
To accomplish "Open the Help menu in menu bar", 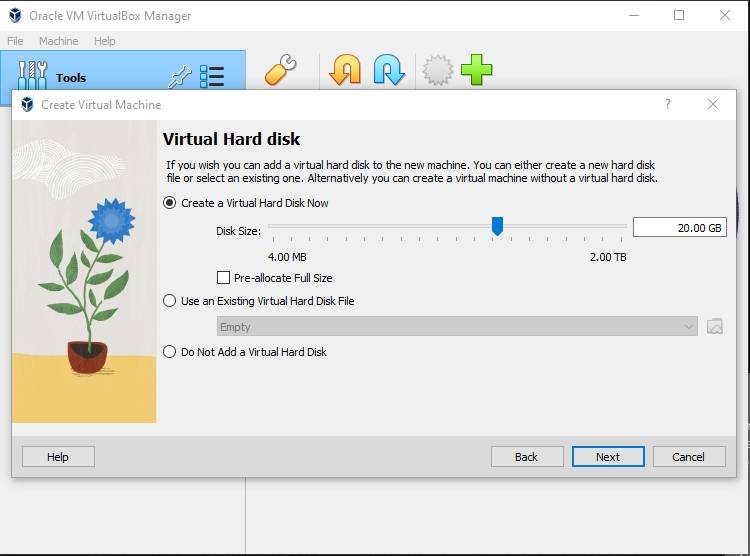I will click(104, 41).
